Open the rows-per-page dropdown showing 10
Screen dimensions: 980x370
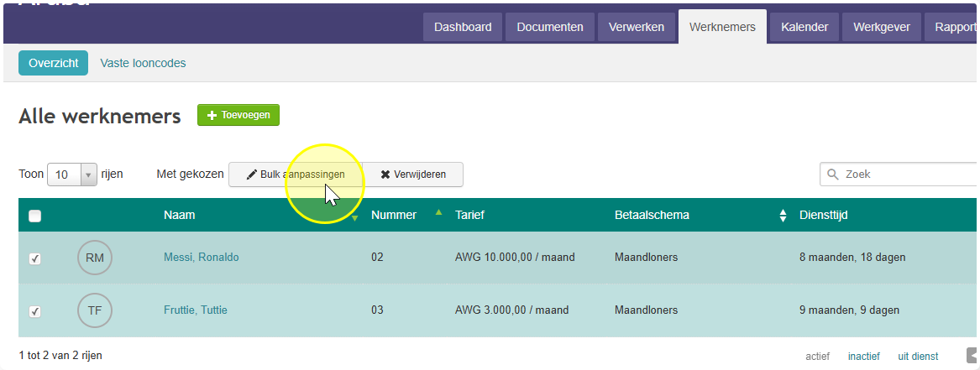pos(72,175)
